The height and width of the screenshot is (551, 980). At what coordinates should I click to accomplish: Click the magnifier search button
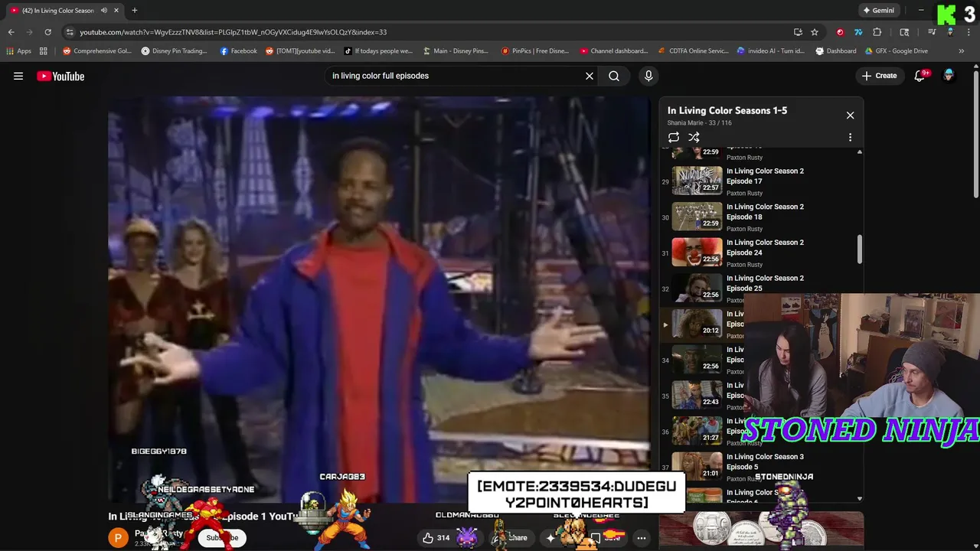(614, 76)
